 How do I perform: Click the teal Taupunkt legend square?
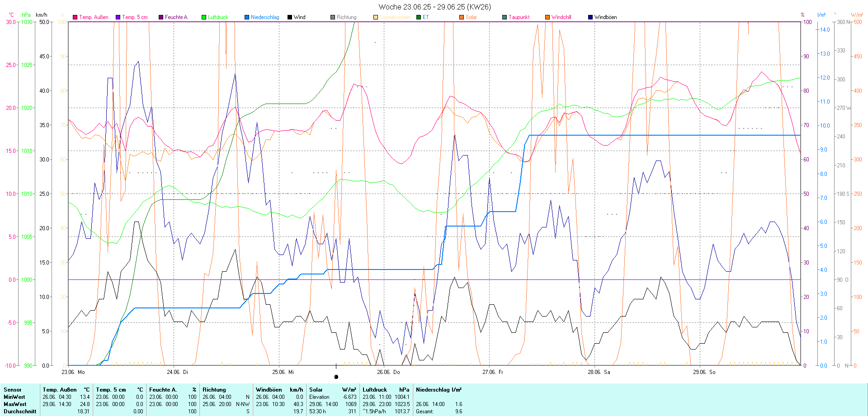505,17
